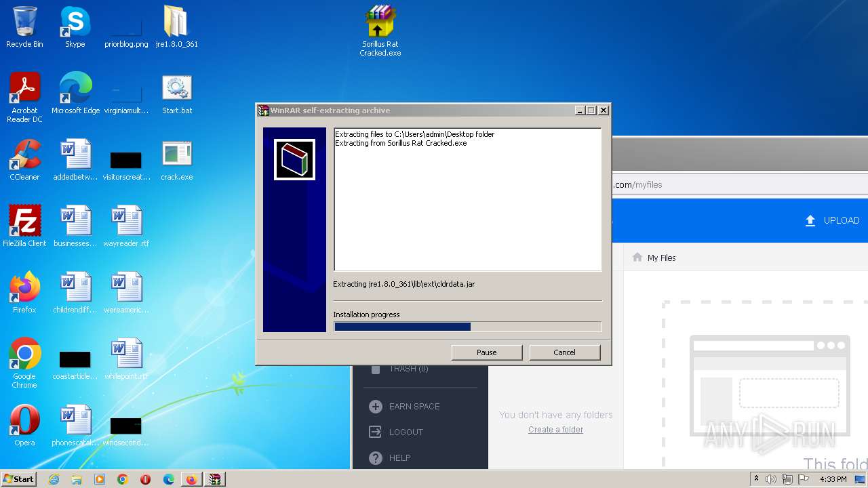Viewport: 868px width, 488px height.
Task: Click the home icon beside My Files
Action: point(637,257)
